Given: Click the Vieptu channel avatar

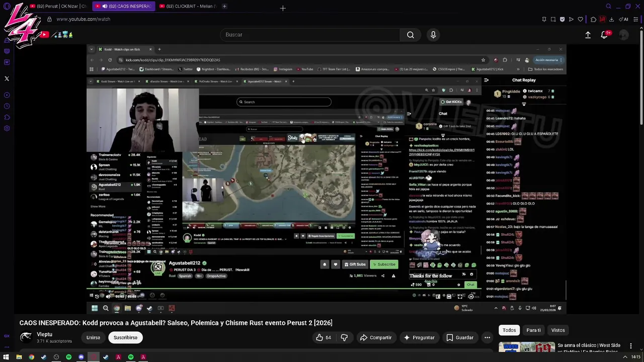Looking at the screenshot, I should pos(26,337).
